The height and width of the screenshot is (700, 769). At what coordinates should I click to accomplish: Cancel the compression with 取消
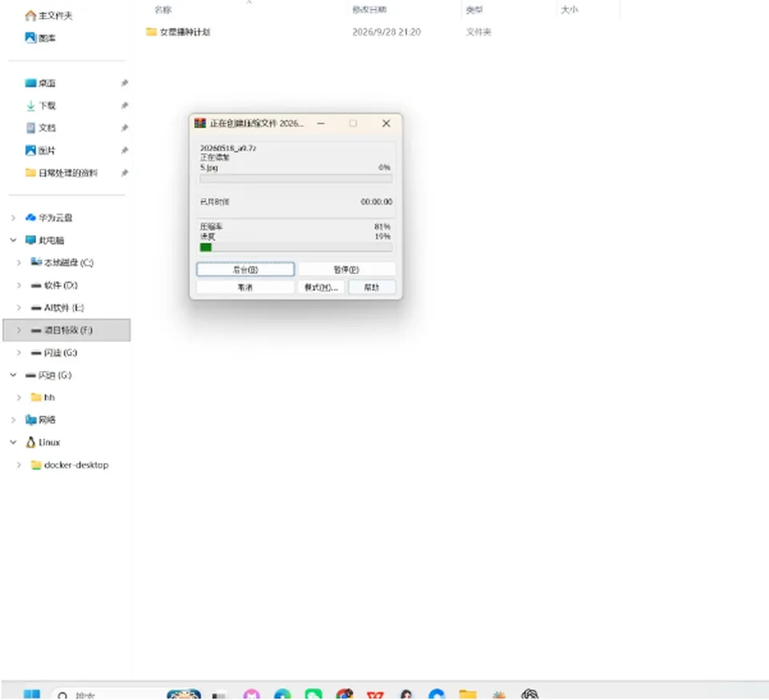(x=245, y=287)
